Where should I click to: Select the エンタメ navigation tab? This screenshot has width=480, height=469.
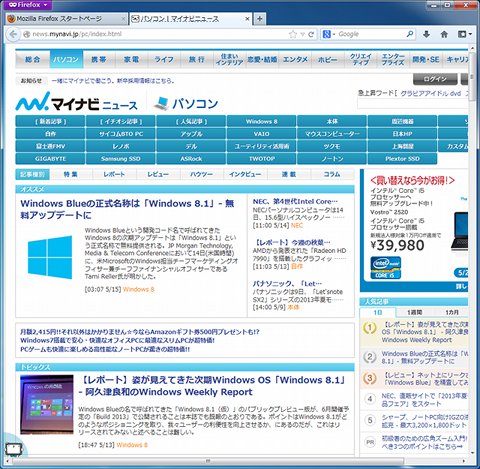click(x=295, y=59)
